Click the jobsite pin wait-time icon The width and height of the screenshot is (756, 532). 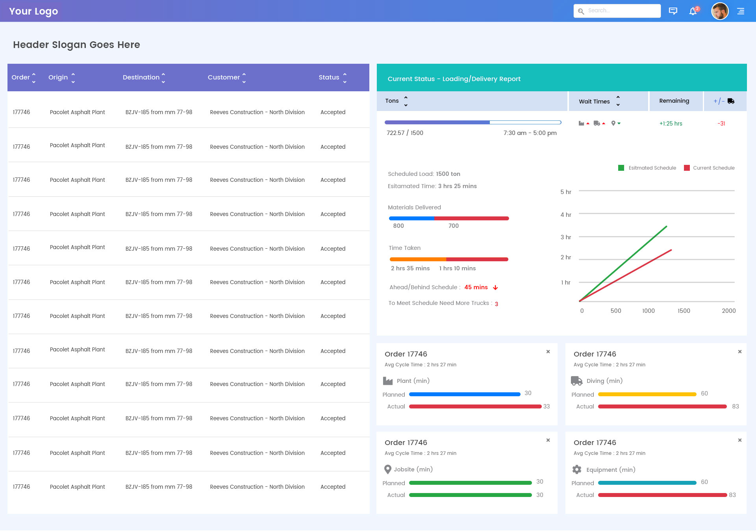coord(613,124)
